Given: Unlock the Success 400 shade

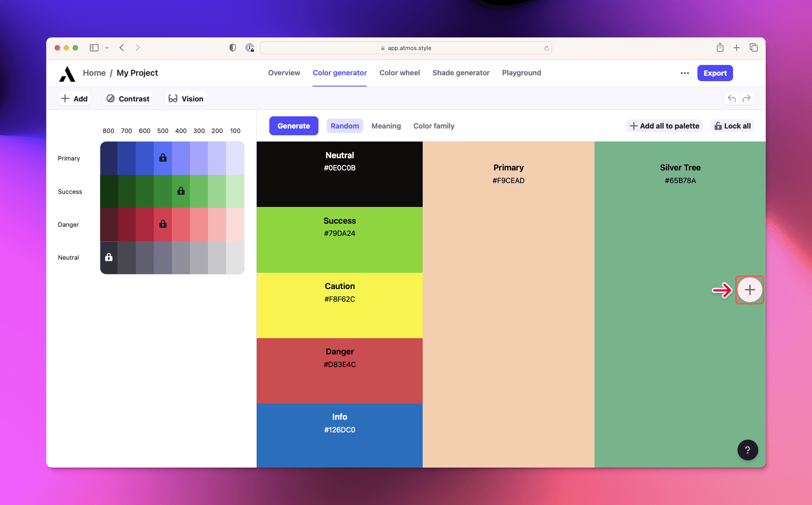Looking at the screenshot, I should coord(181,191).
